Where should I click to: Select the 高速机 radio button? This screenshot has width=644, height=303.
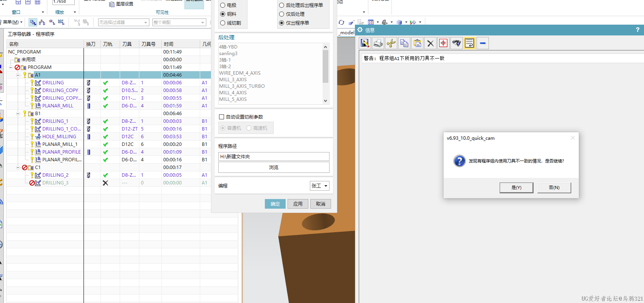click(x=249, y=128)
